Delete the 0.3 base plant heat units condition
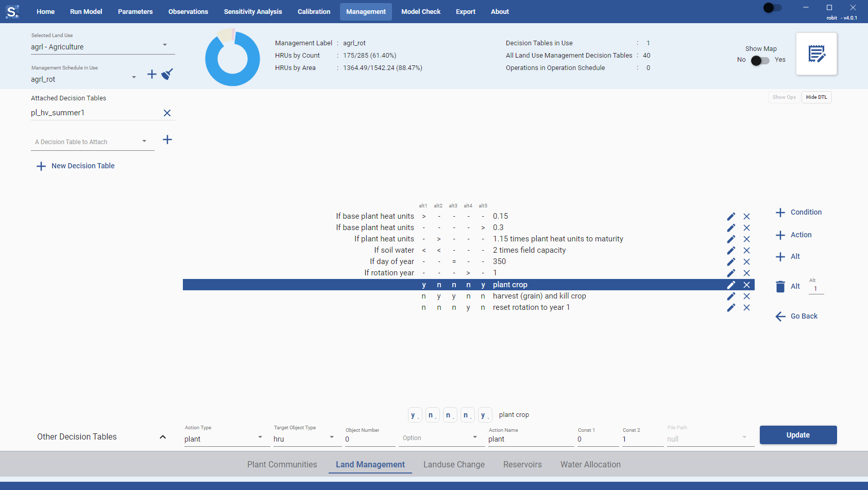 (x=746, y=227)
